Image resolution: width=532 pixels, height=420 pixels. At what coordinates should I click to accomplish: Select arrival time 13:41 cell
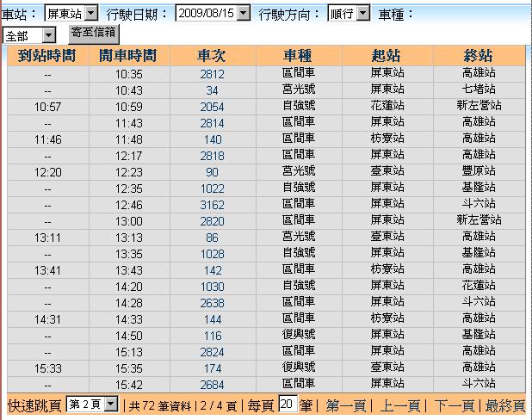tap(47, 270)
